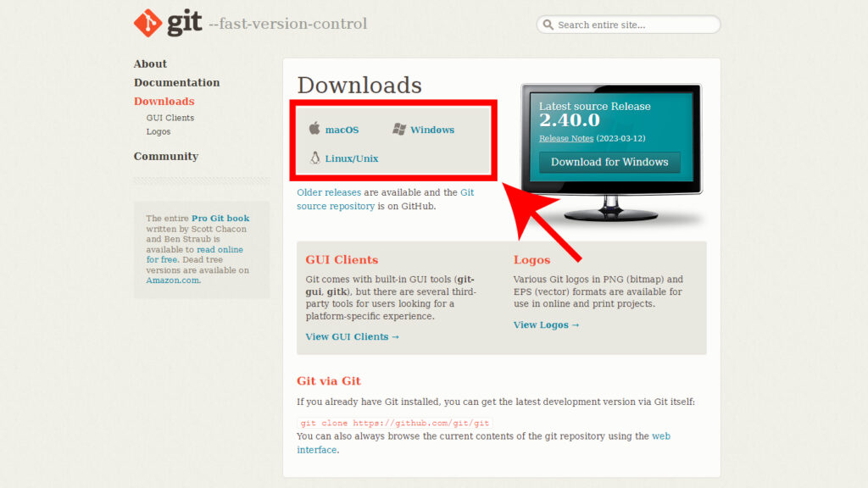Click the 2.40.0 version number
868x488 pixels.
[x=570, y=120]
